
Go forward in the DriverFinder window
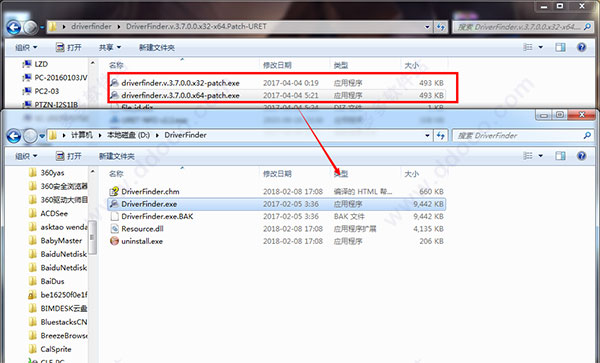point(30,136)
